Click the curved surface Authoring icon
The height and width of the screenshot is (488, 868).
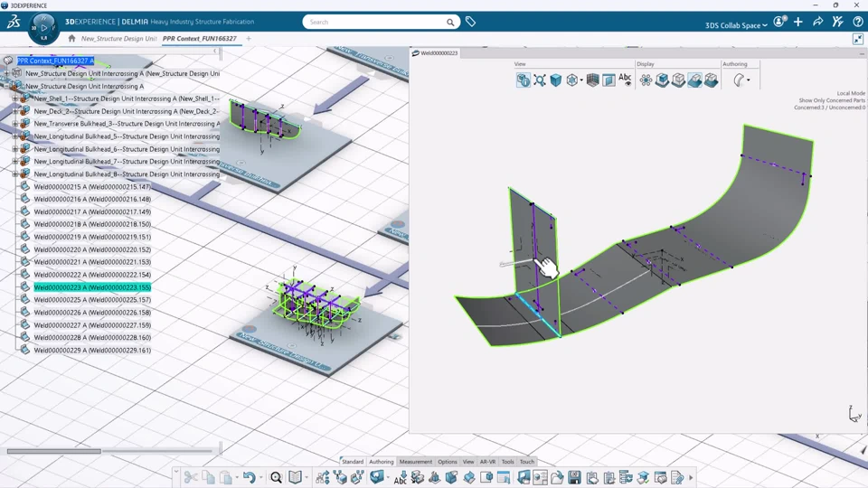(x=739, y=80)
